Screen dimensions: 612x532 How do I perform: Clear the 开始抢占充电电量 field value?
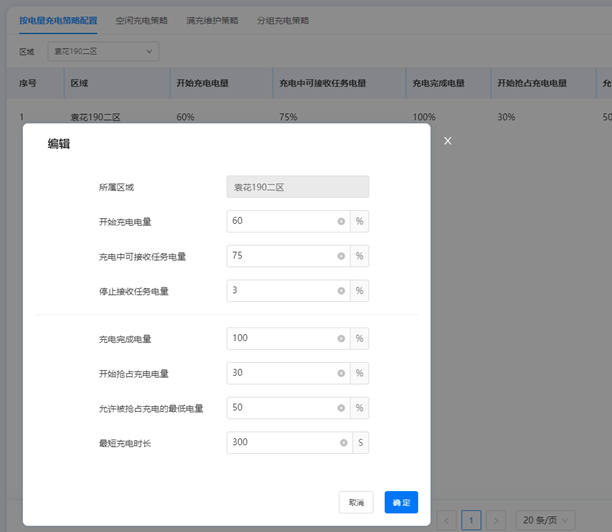tap(341, 373)
